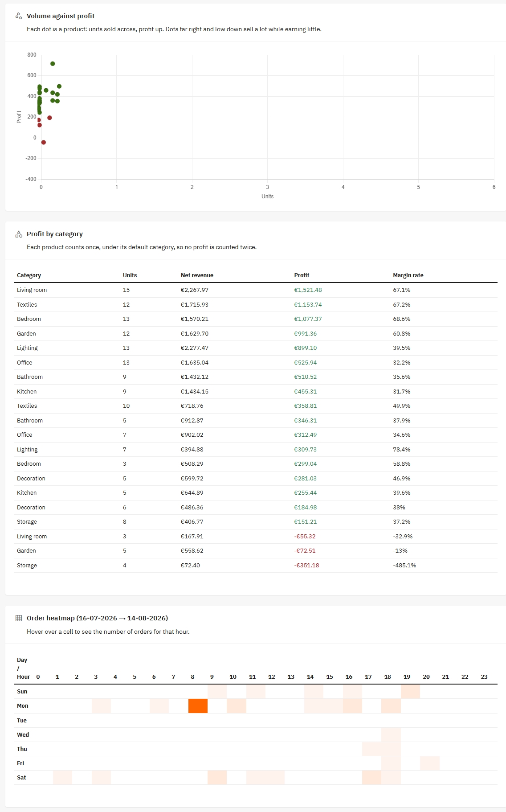Viewport: 506px width, 812px height.
Task: Click the shapes icon beside Profit by category
Action: (19, 234)
